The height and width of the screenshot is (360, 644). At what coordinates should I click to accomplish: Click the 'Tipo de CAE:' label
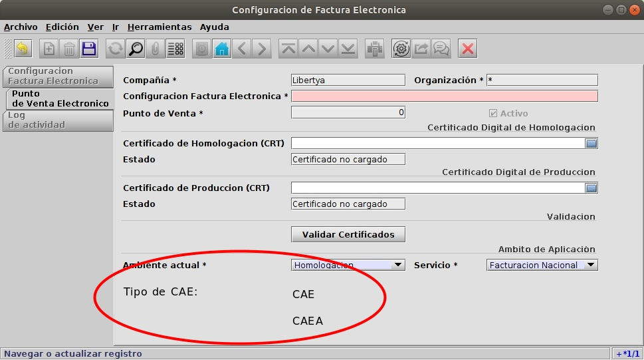click(x=161, y=291)
